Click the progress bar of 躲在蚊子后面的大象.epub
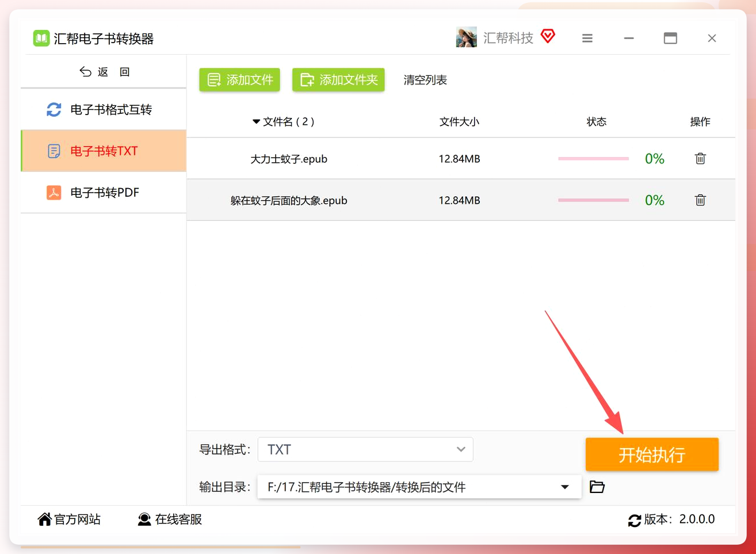756x554 pixels. (x=593, y=200)
